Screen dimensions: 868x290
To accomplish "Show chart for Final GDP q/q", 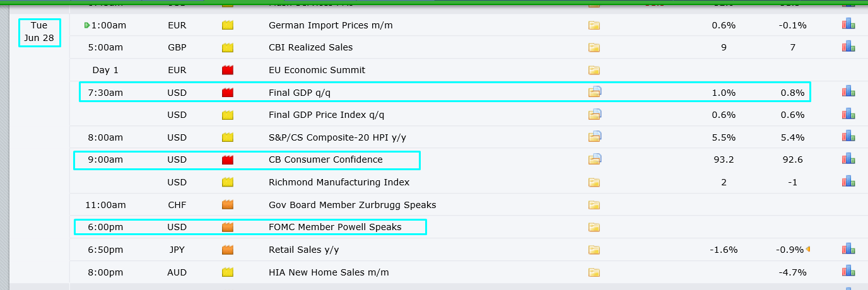I will pos(848,93).
